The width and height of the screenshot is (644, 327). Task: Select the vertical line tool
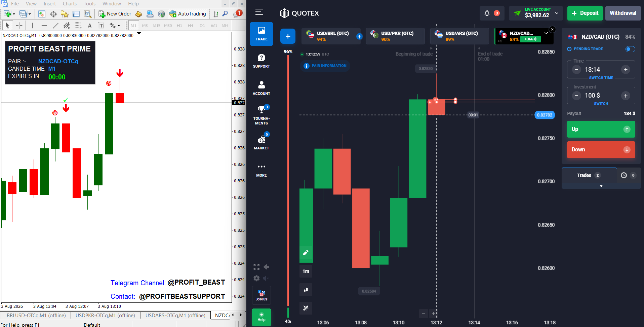click(x=33, y=25)
